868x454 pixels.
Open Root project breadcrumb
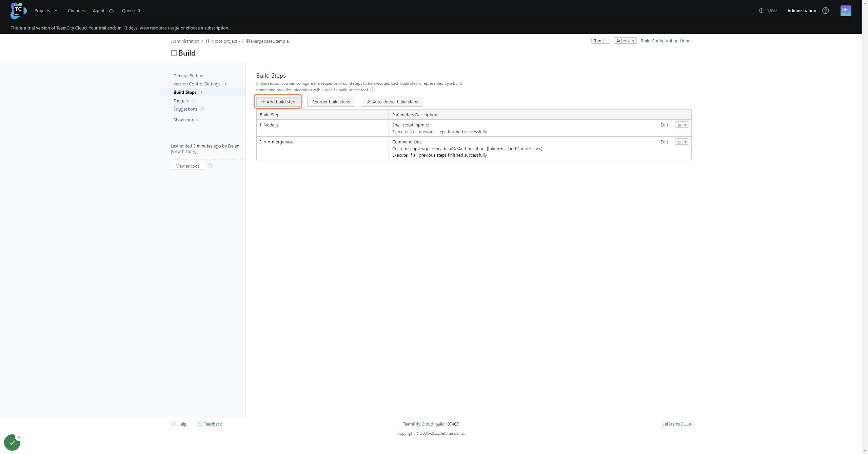click(225, 41)
